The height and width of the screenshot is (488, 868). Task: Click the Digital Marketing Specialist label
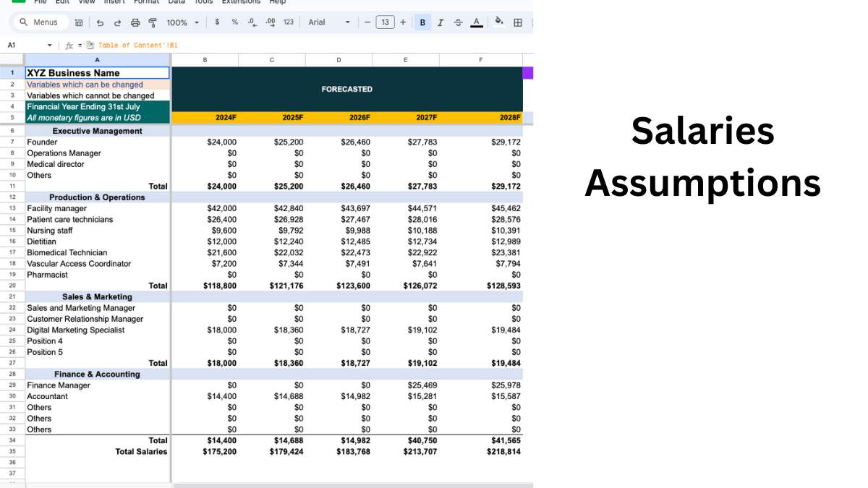(75, 330)
